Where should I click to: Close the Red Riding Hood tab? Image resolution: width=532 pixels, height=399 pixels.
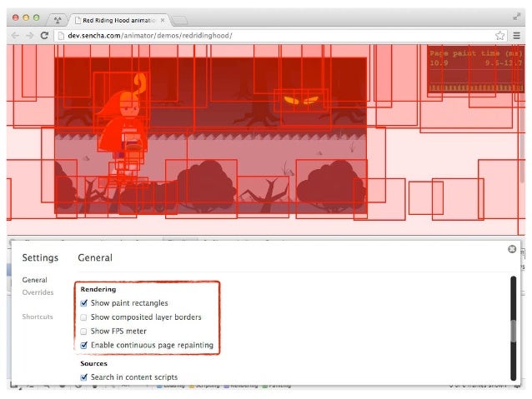163,20
